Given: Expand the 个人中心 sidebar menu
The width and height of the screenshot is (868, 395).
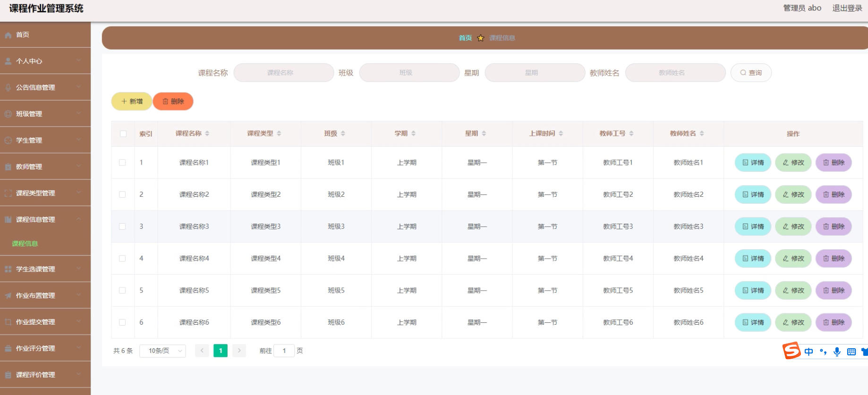Looking at the screenshot, I should [45, 61].
